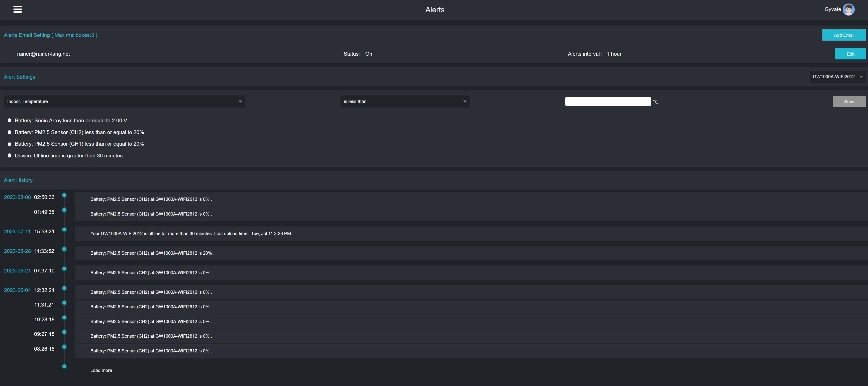
Task: Open the 'is less than' condition dropdown
Action: (x=405, y=102)
